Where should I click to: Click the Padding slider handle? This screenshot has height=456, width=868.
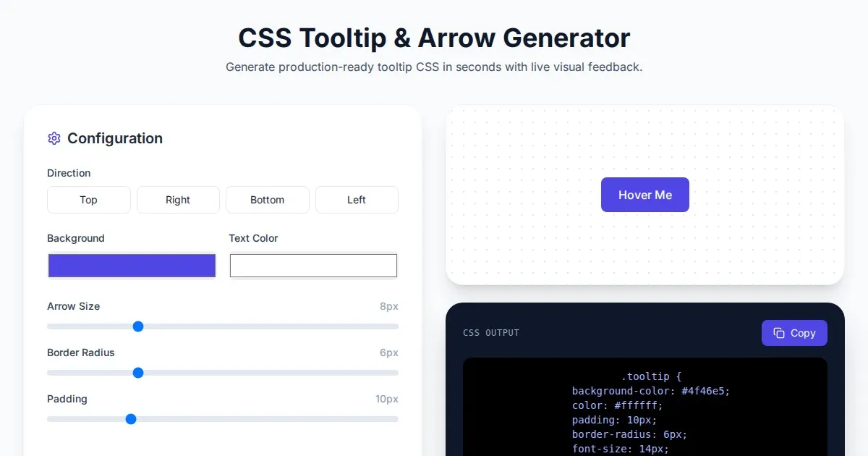(x=131, y=419)
